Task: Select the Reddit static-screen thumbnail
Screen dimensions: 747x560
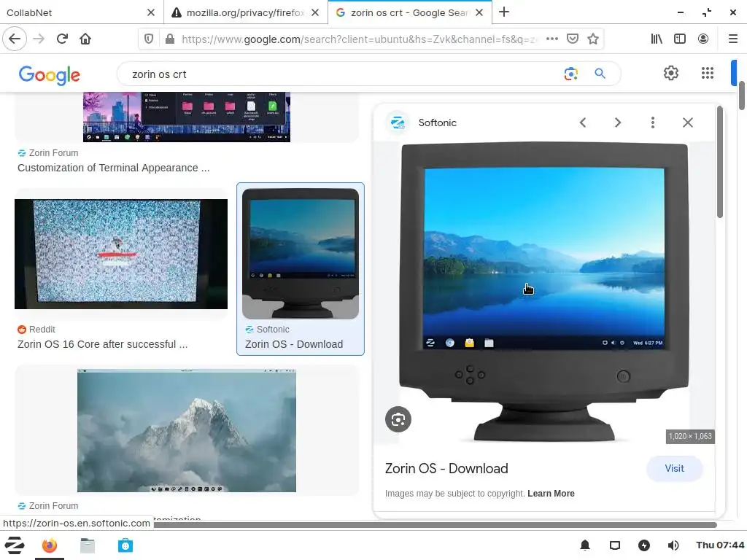Action: 121,254
